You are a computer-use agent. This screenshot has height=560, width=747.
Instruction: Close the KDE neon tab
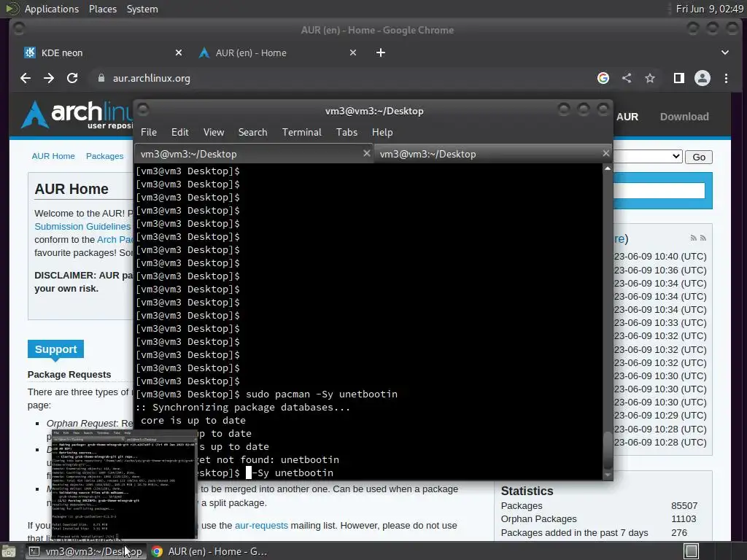click(179, 52)
